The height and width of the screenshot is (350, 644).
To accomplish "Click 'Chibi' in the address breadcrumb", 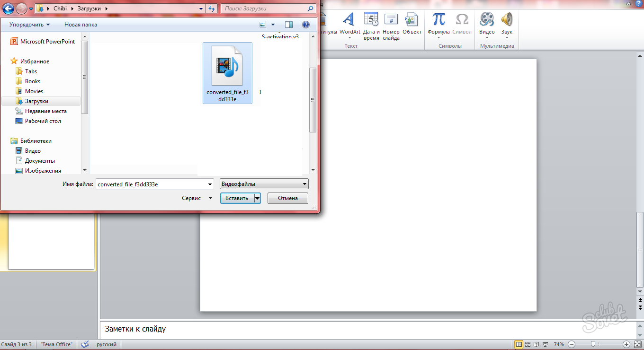I will [60, 9].
